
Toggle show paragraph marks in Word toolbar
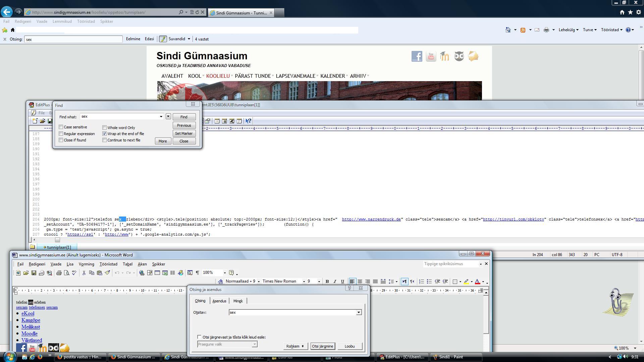197,273
